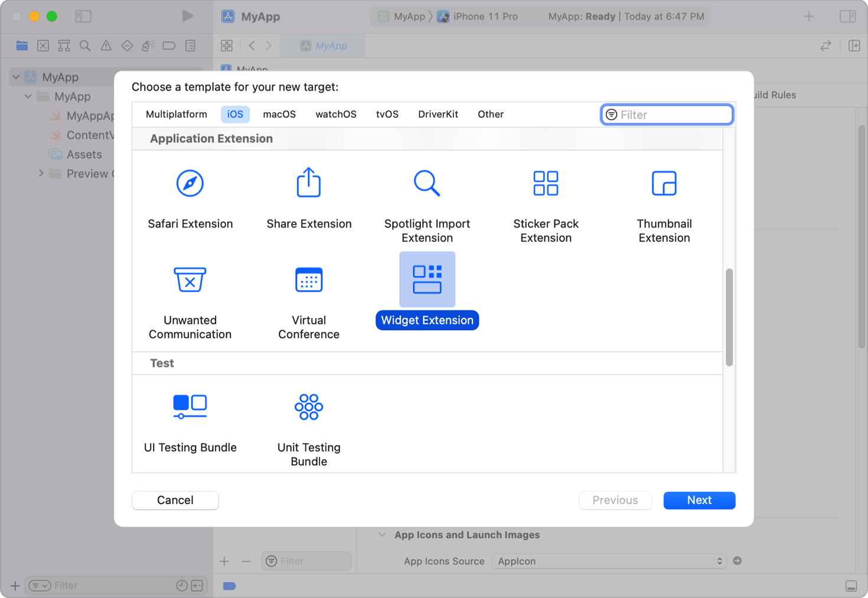Toggle the debug area at bottom right
This screenshot has height=598, width=868.
(x=851, y=586)
